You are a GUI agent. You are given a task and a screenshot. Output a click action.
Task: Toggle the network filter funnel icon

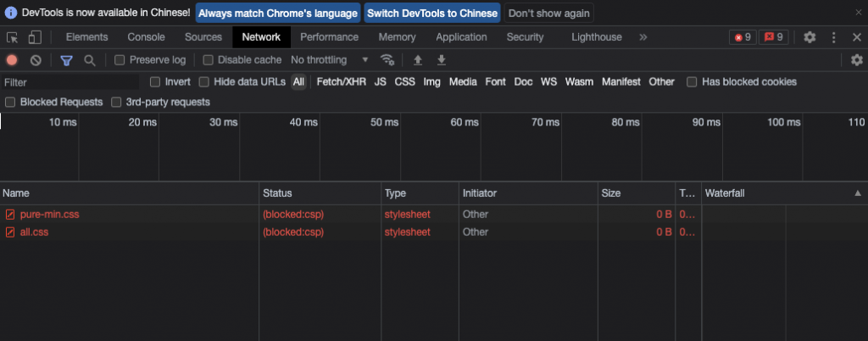click(x=66, y=60)
